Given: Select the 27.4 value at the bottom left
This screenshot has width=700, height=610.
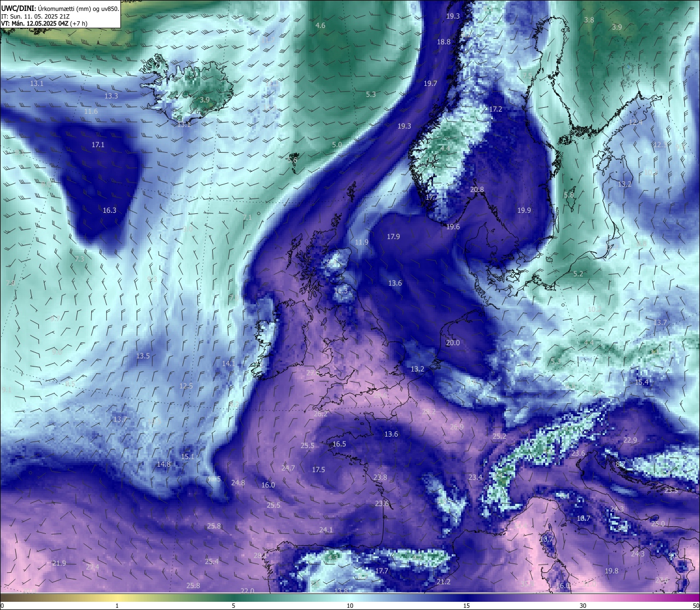Looking at the screenshot, I should [92, 567].
